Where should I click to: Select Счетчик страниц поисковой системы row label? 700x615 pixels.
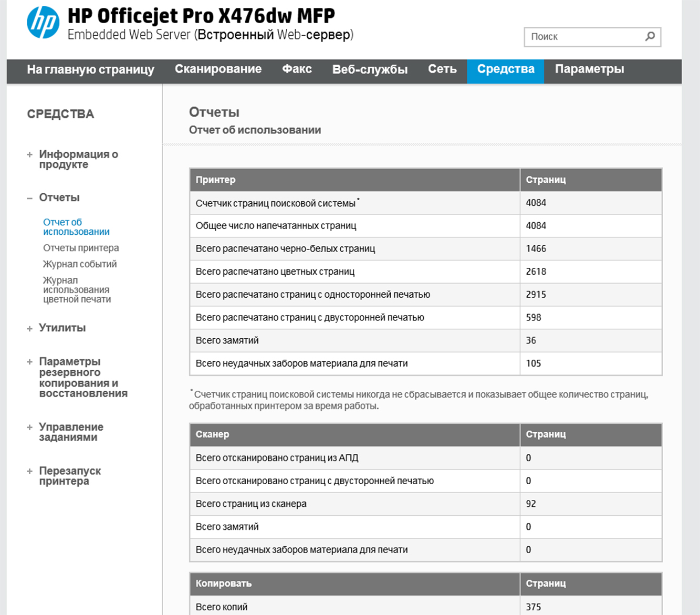click(276, 203)
